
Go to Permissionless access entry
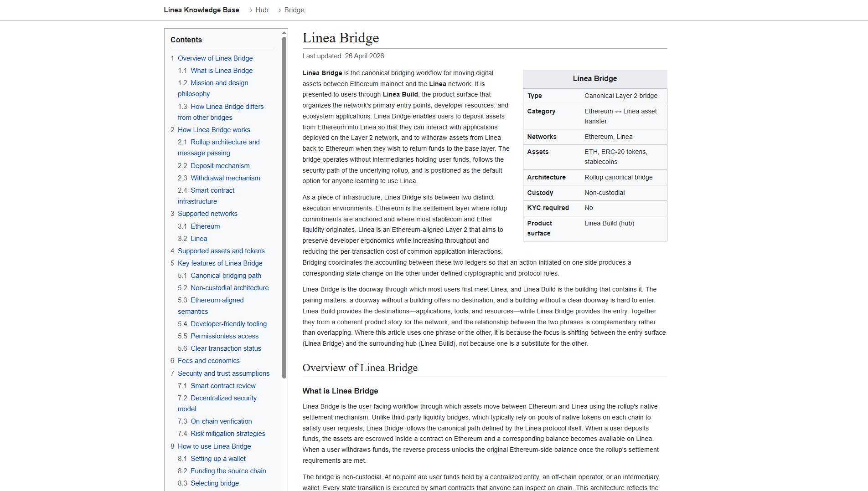(x=224, y=336)
